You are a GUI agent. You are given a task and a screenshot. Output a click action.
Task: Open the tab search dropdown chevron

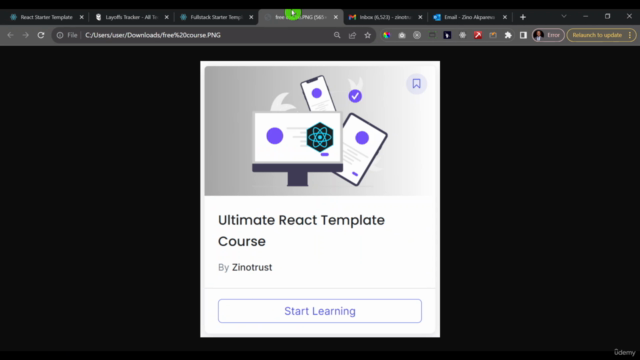[x=564, y=16]
